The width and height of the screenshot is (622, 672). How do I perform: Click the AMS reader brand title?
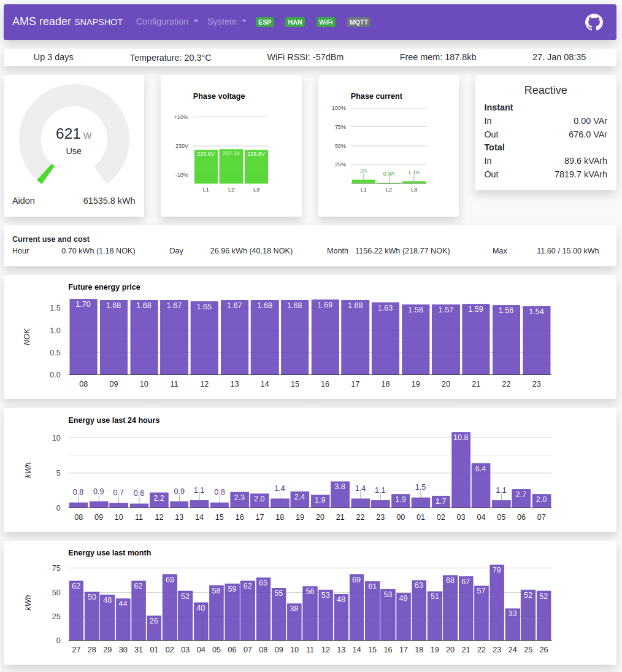pyautogui.click(x=67, y=22)
